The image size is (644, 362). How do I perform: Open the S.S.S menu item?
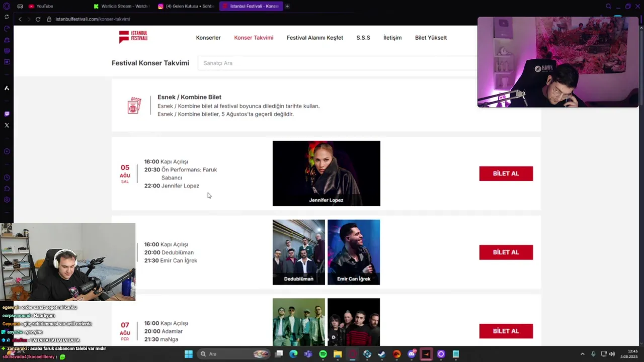click(363, 38)
